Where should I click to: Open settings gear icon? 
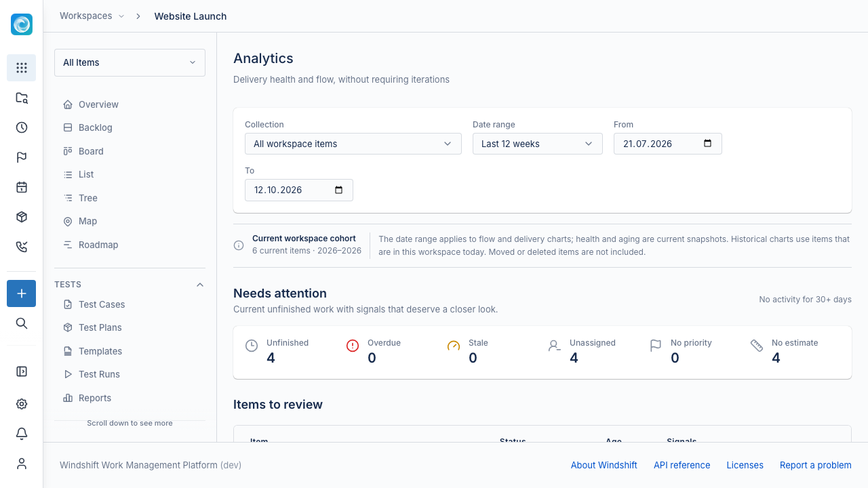click(22, 404)
